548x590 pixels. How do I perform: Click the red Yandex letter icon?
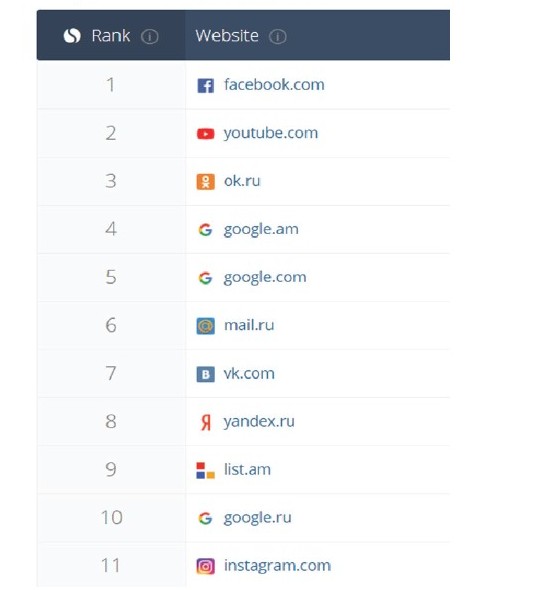click(x=206, y=422)
